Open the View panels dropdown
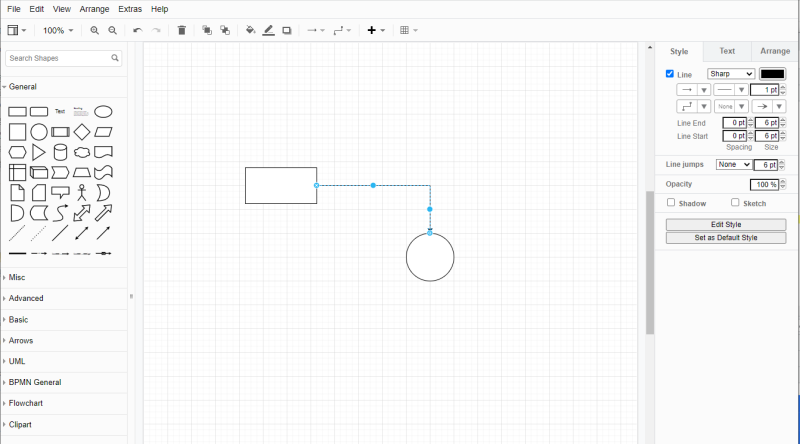Screen dimensions: 800x444 point(17,31)
